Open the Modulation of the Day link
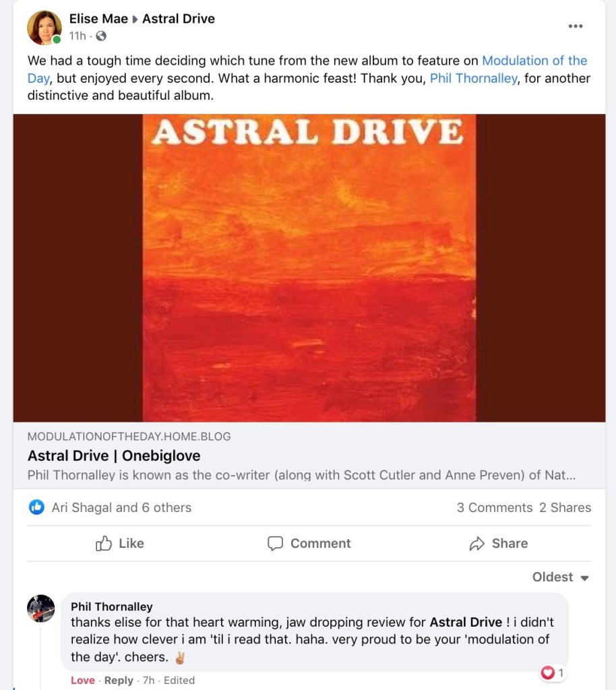The height and width of the screenshot is (690, 616). pyautogui.click(x=307, y=69)
